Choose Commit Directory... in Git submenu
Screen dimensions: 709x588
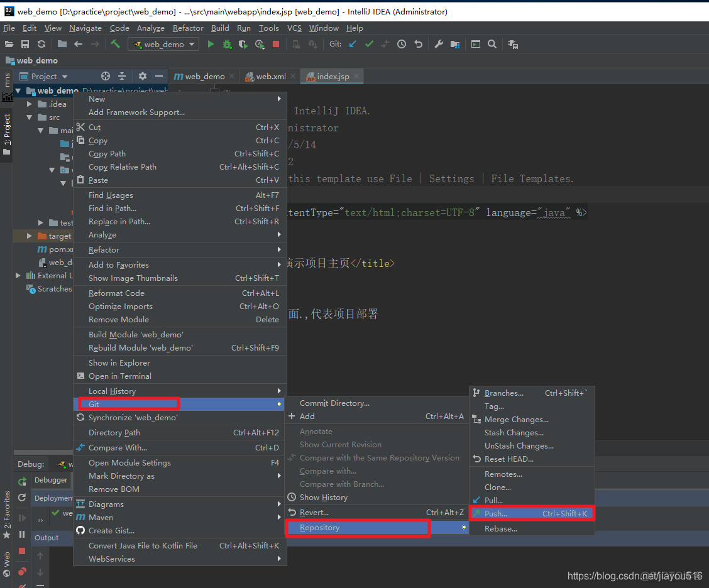coord(376,403)
